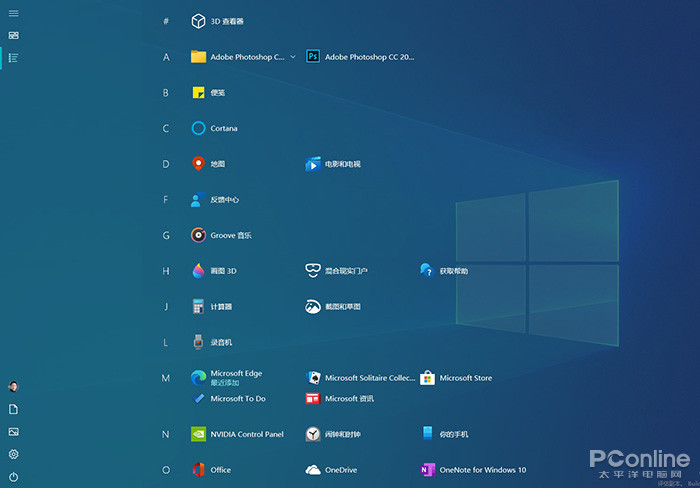Open the 获取帮助 app
Image resolution: width=700 pixels, height=488 pixels.
pyautogui.click(x=444, y=271)
